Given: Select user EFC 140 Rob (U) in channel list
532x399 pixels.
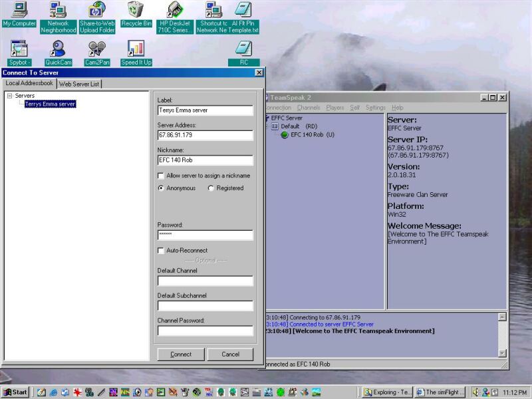Looking at the screenshot, I should tap(312, 135).
